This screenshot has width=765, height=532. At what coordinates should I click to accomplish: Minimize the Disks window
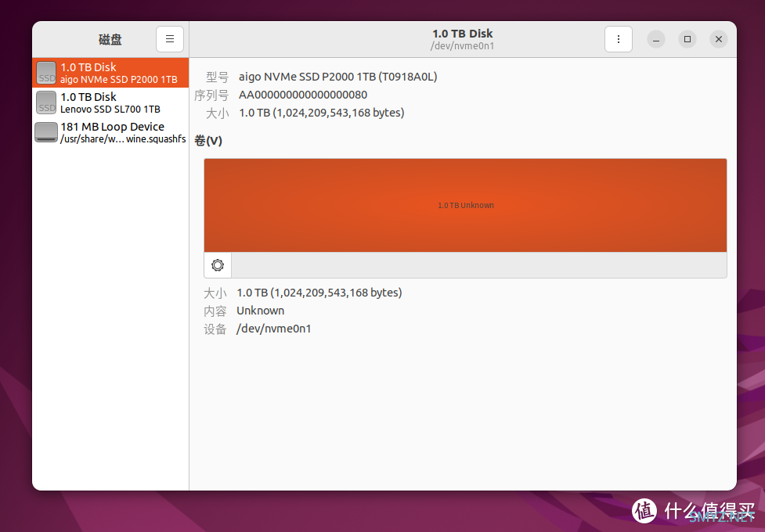[x=656, y=39]
